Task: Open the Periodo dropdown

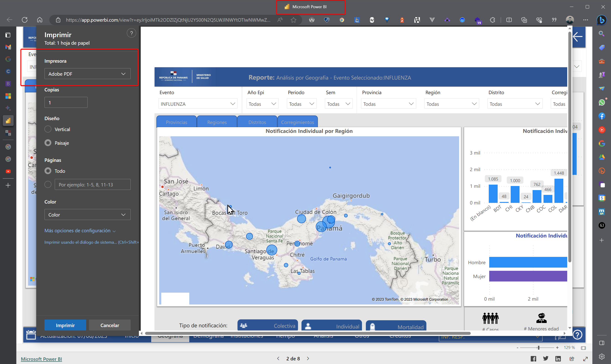Action: pyautogui.click(x=302, y=104)
